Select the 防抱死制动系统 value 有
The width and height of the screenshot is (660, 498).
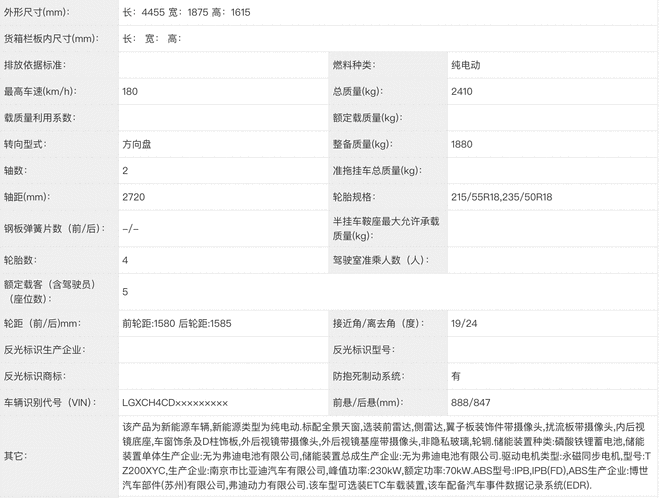pos(456,376)
